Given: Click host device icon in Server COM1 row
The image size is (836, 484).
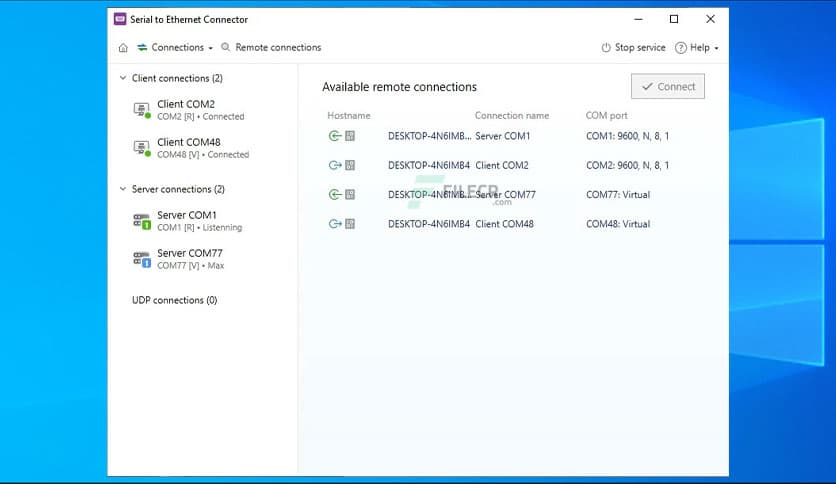Looking at the screenshot, I should pos(350,136).
